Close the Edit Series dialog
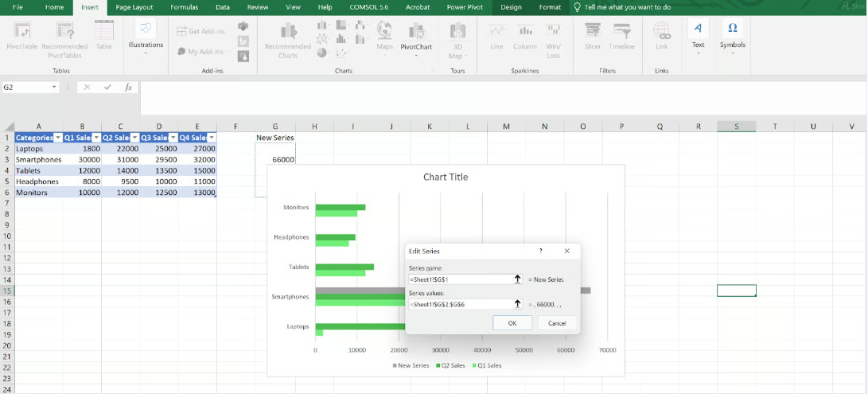The width and height of the screenshot is (868, 394). (x=567, y=251)
